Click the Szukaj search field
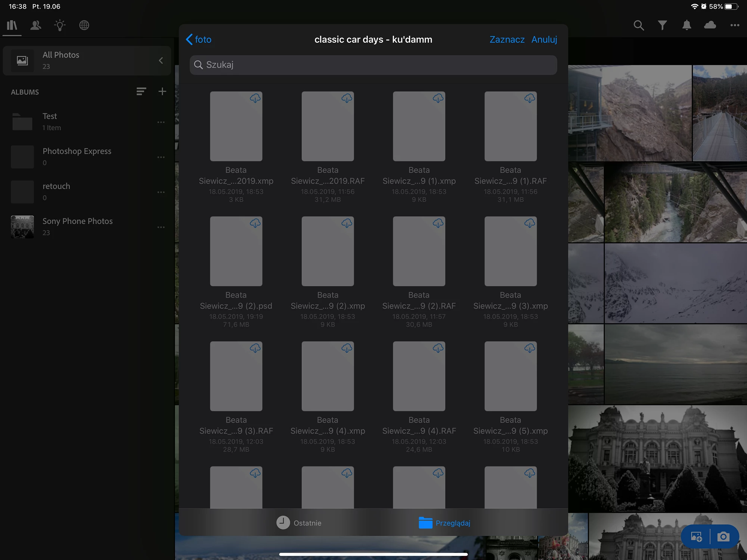Screen dimensions: 747x560 [373, 65]
